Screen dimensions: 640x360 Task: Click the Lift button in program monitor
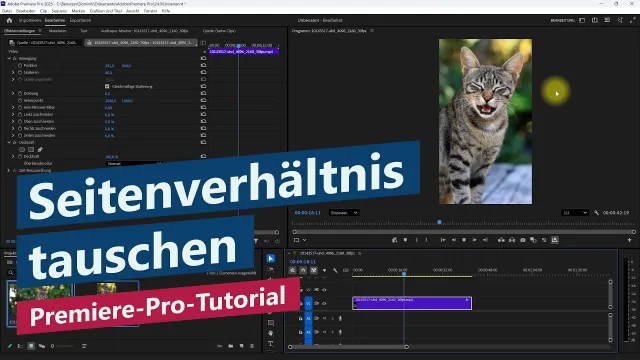pyautogui.click(x=501, y=240)
